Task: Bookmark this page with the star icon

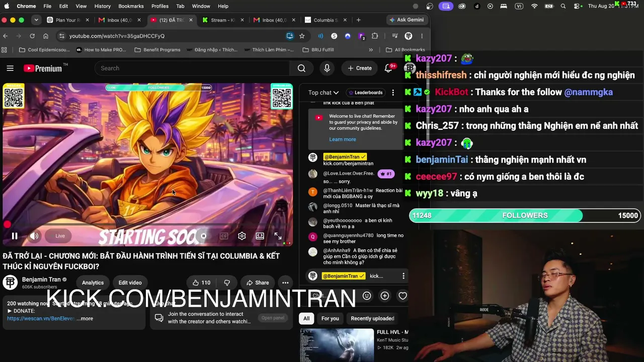Action: [302, 36]
